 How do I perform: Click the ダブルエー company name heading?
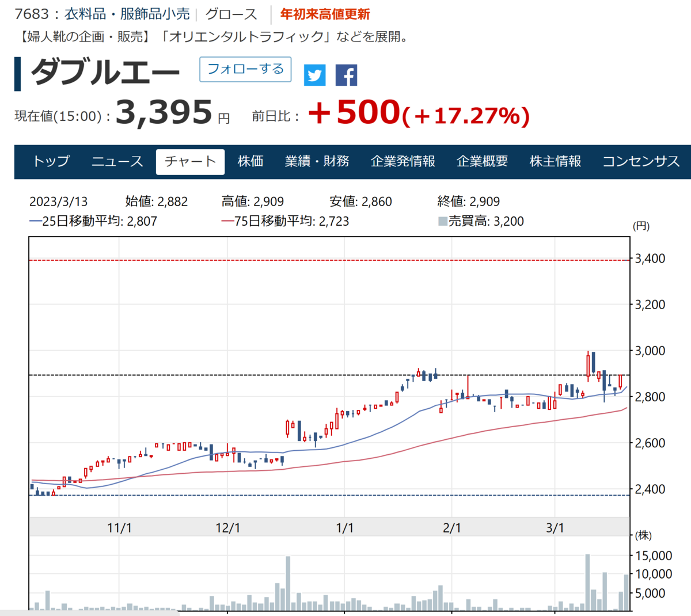(x=105, y=73)
